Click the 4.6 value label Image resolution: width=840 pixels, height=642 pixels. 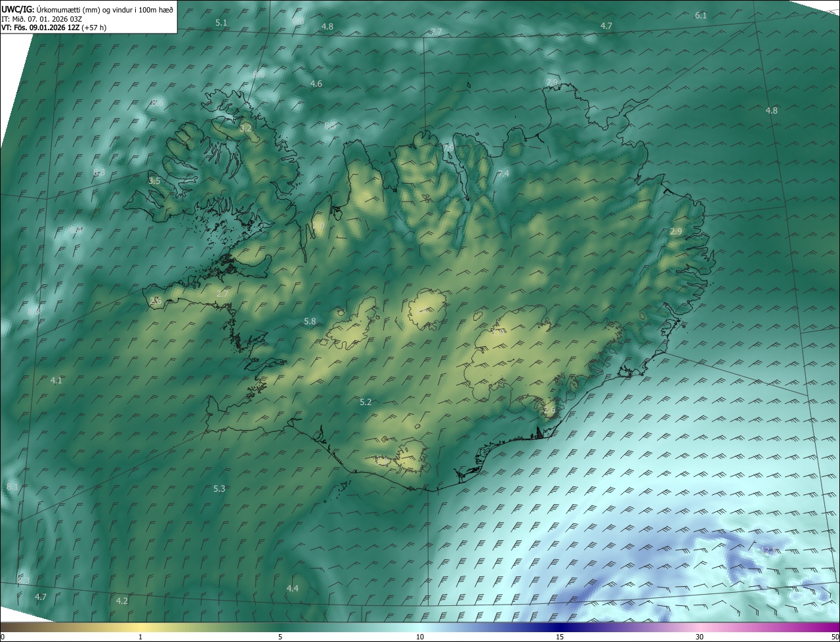(x=316, y=84)
